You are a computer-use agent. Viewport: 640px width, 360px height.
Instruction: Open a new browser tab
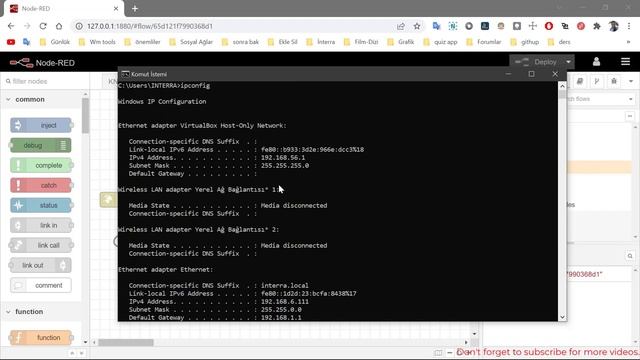tap(135, 8)
